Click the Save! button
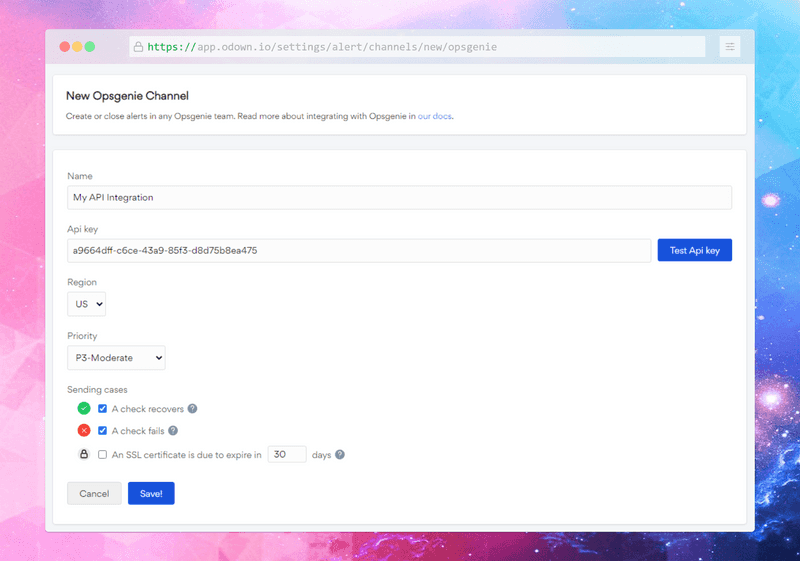The width and height of the screenshot is (800, 561). click(151, 493)
